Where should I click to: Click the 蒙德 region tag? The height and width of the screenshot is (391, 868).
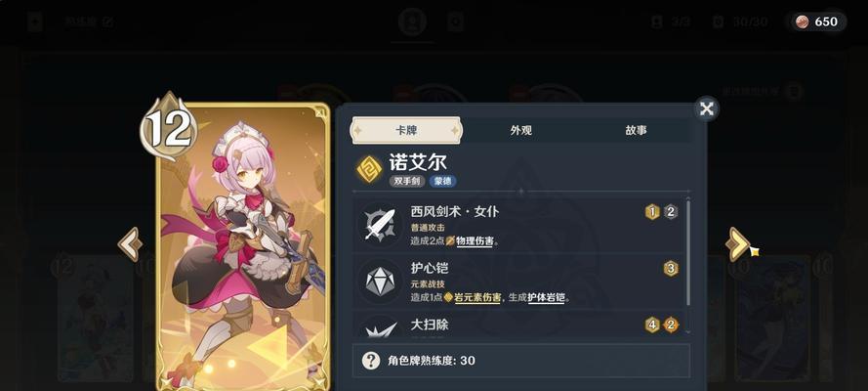tap(443, 182)
